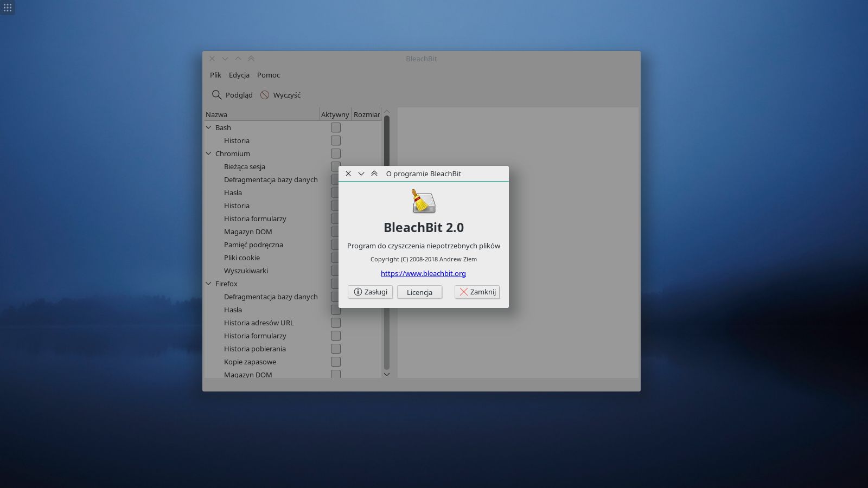Tick the Kopie zapasowe checkbox
Viewport: 868px width, 488px height.
pyautogui.click(x=336, y=362)
